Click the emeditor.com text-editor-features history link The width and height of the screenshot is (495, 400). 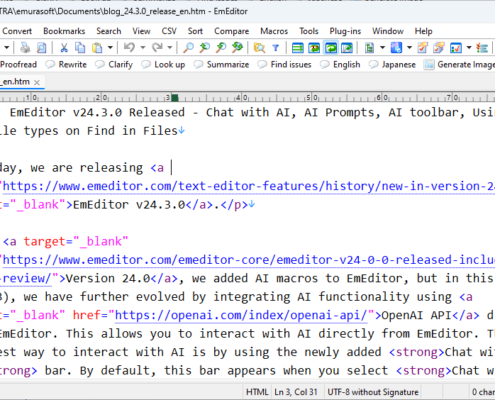coord(248,186)
